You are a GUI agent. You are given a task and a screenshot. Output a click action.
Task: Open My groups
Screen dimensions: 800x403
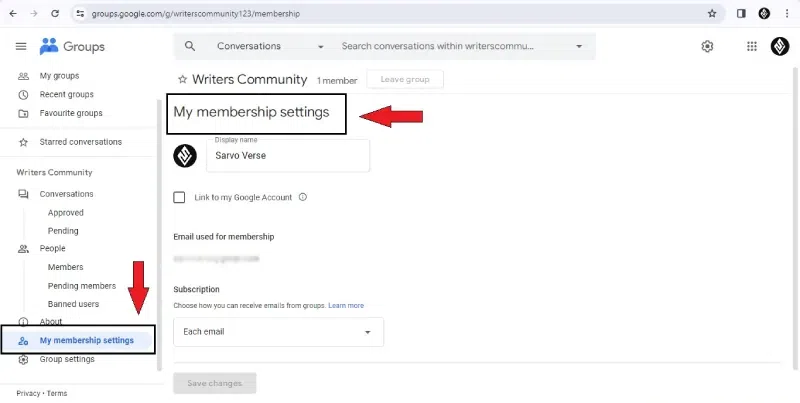click(x=60, y=76)
